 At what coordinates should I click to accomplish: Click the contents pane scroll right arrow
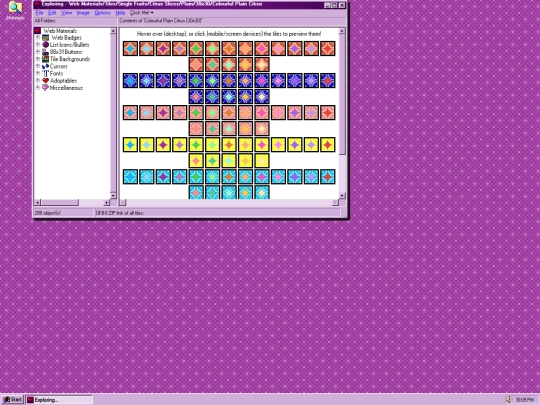(335, 202)
